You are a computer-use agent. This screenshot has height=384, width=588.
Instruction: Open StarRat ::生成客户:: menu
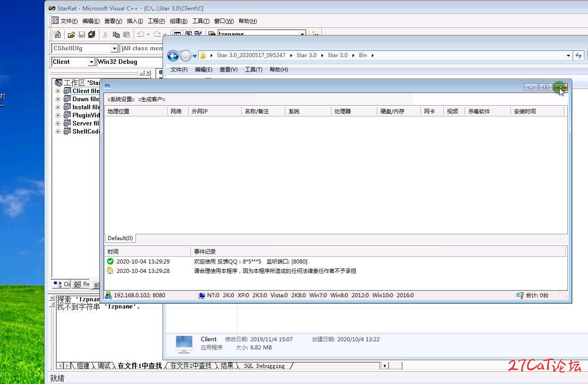tap(152, 99)
